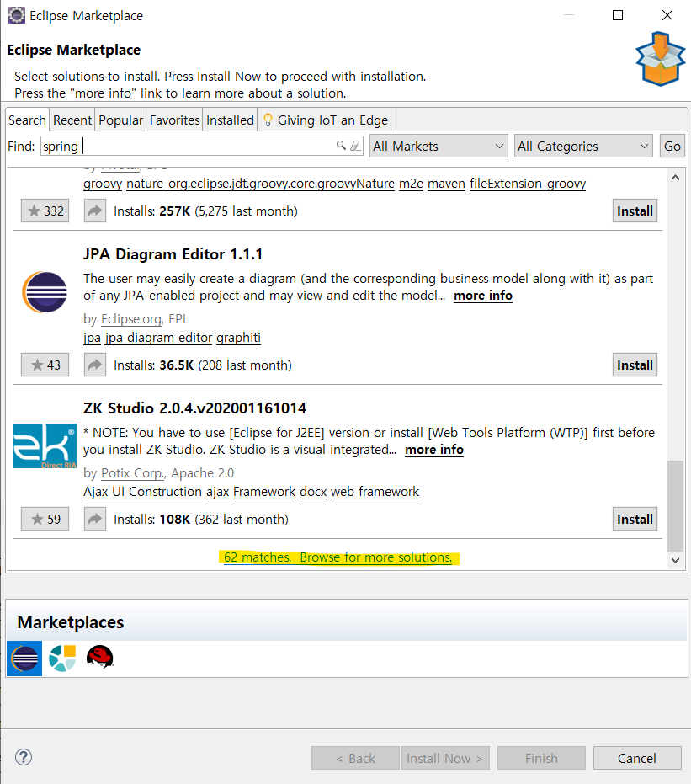The width and height of the screenshot is (691, 784).
Task: Click the JPA Diagram Editor 1.1.1 title
Action: coord(173,254)
